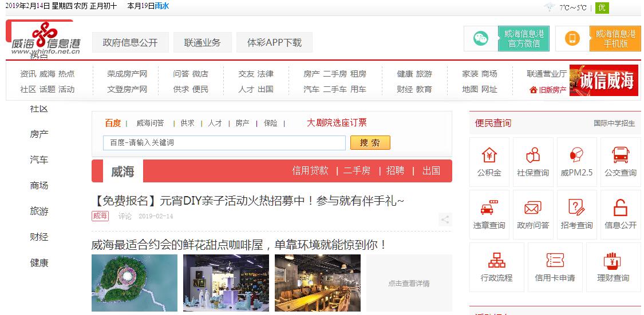The width and height of the screenshot is (644, 315).
Task: Open the 违章查询 traffic violation icon
Action: (489, 208)
